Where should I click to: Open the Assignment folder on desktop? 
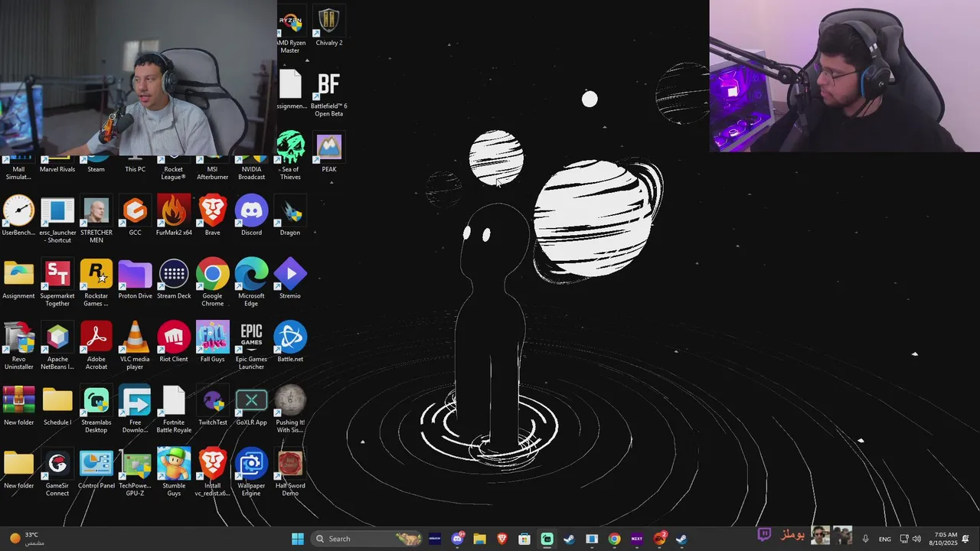(18, 279)
